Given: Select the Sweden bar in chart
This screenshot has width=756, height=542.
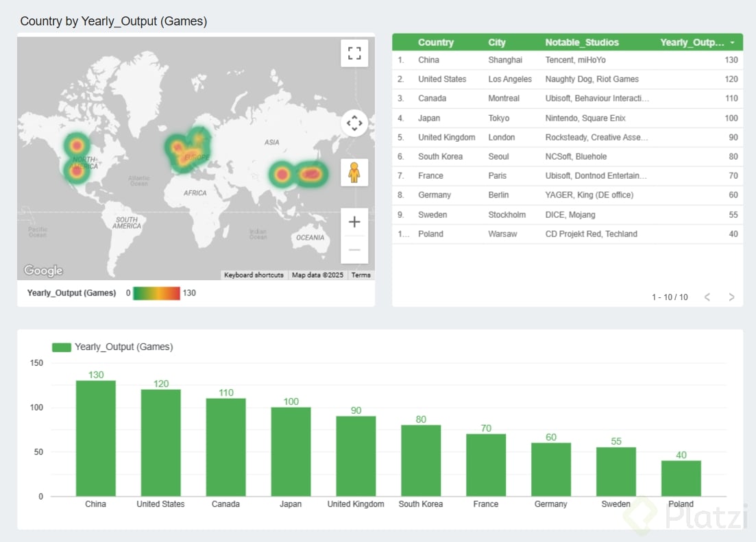Looking at the screenshot, I should (616, 471).
